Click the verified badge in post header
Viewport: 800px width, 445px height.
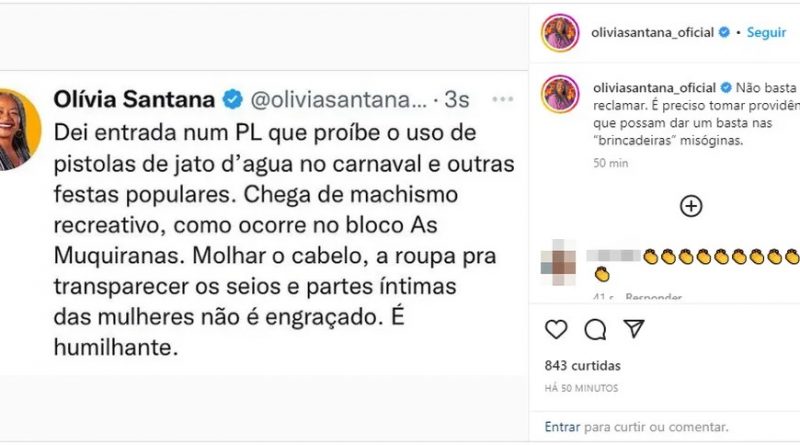pyautogui.click(x=723, y=32)
